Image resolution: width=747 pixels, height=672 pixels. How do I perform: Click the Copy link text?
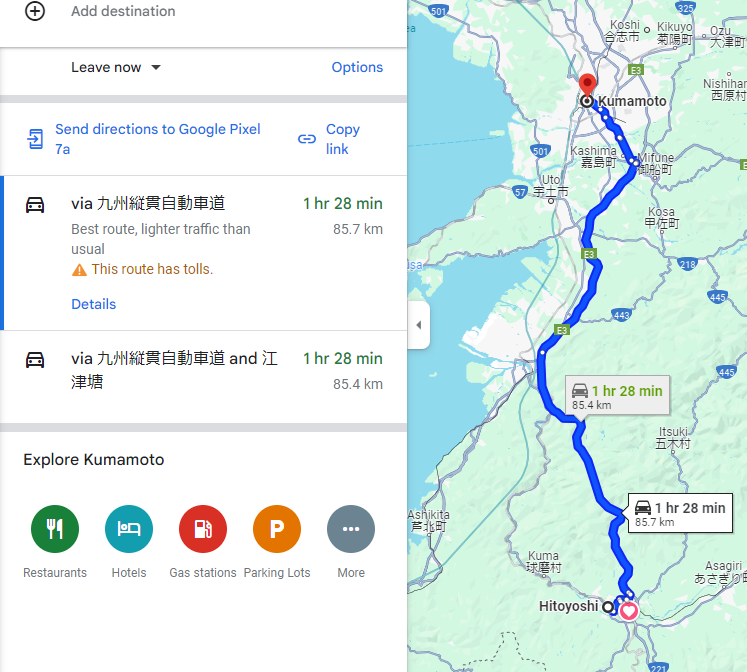point(343,139)
